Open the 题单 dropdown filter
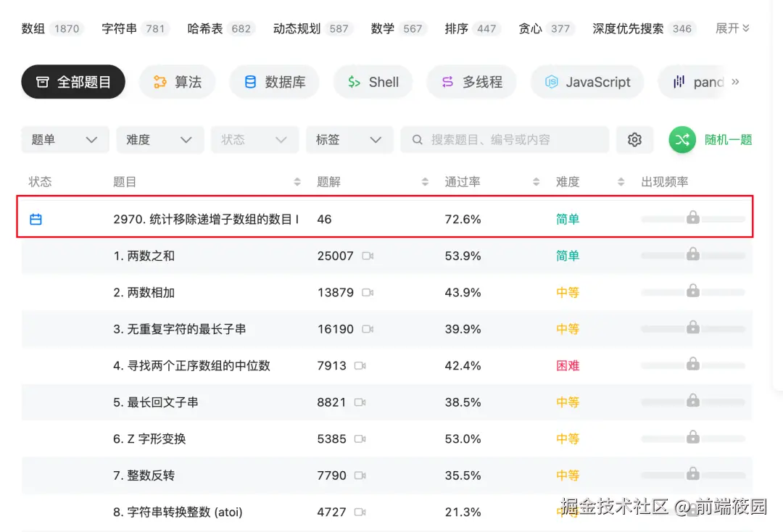The height and width of the screenshot is (532, 783). click(x=65, y=140)
